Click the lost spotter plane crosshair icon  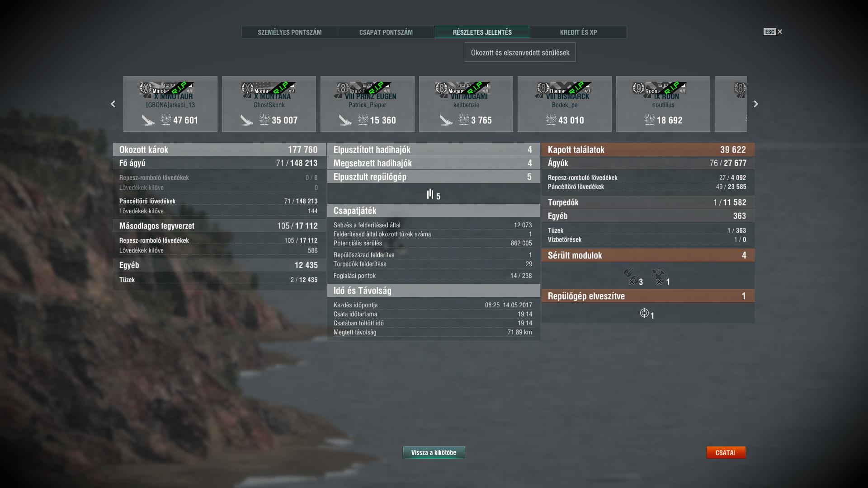click(x=644, y=313)
